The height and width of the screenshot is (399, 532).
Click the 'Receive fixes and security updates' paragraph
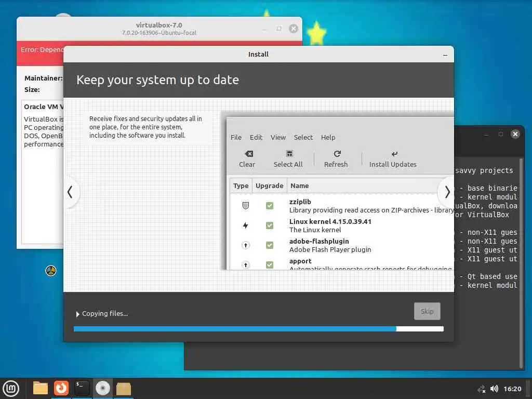tap(145, 127)
